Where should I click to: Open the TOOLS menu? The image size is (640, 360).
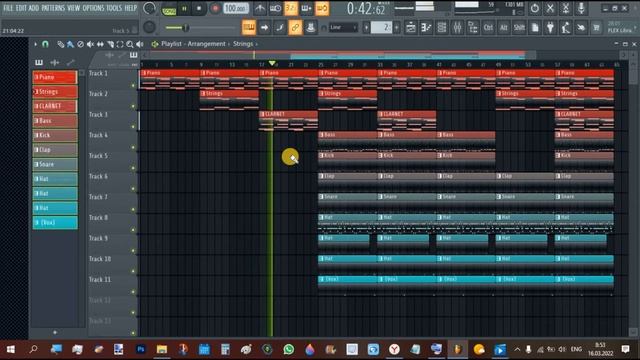(x=114, y=8)
